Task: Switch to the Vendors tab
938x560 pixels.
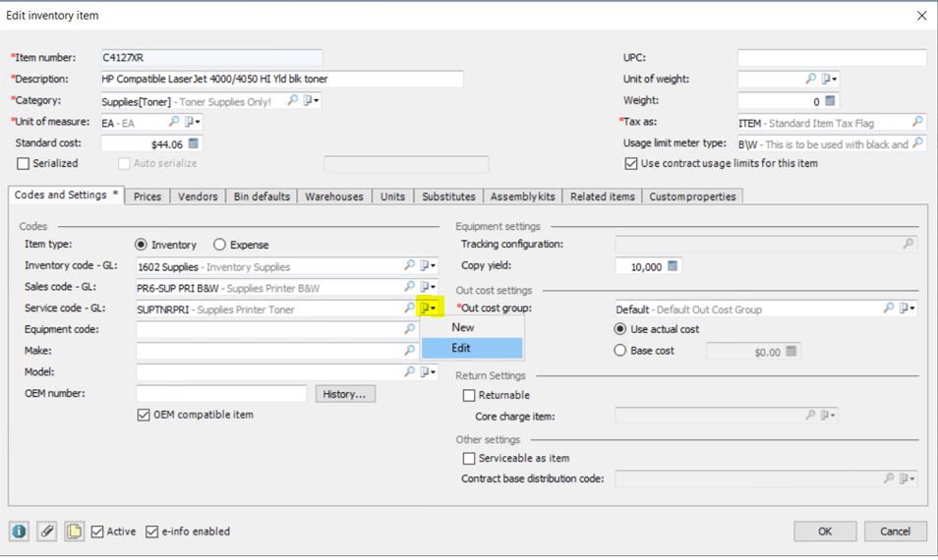Action: click(198, 196)
